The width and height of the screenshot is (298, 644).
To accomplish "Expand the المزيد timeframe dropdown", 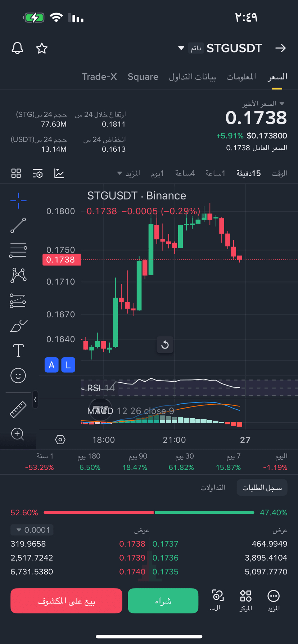I will pos(129,174).
